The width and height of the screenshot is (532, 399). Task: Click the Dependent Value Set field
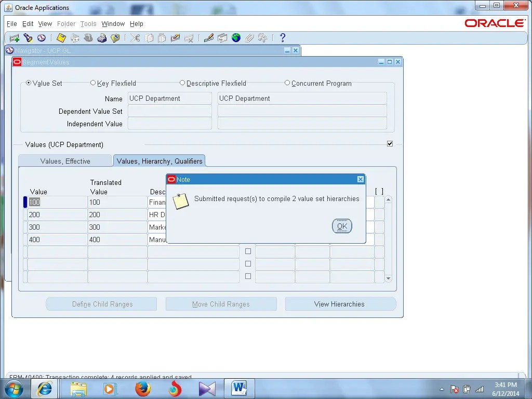[170, 111]
